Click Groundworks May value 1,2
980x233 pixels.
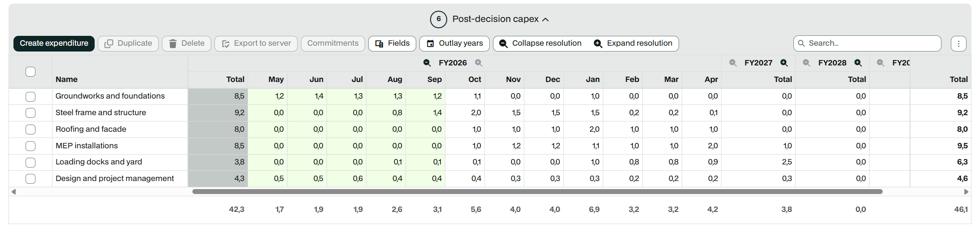[279, 96]
